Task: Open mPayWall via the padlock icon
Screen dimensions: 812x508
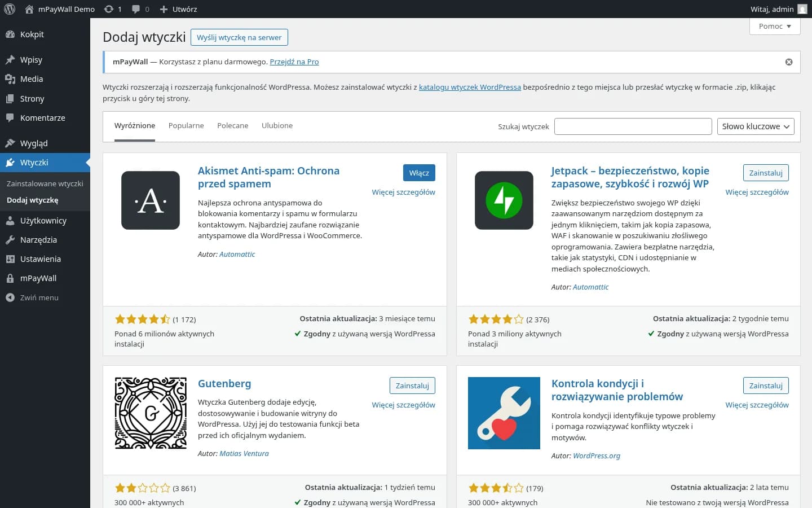Action: tap(10, 278)
